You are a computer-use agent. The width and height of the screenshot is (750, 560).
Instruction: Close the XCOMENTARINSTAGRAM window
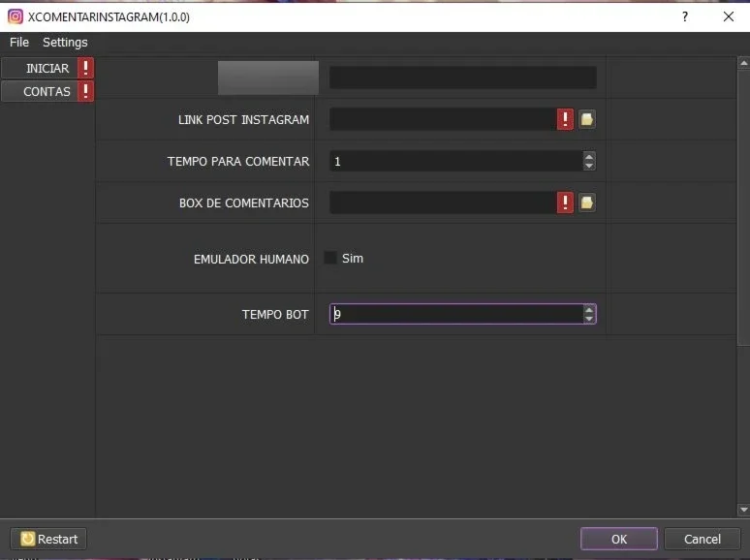coord(729,16)
